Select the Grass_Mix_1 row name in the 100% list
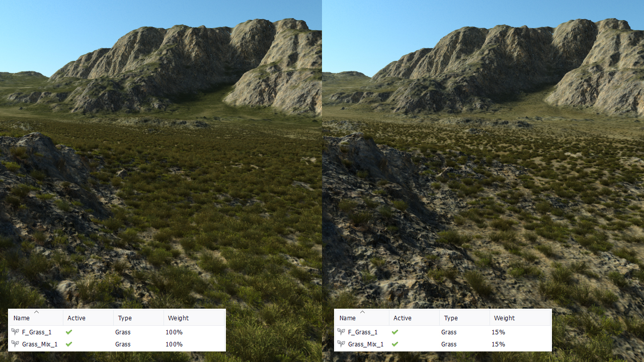The width and height of the screenshot is (644, 362). (40, 344)
